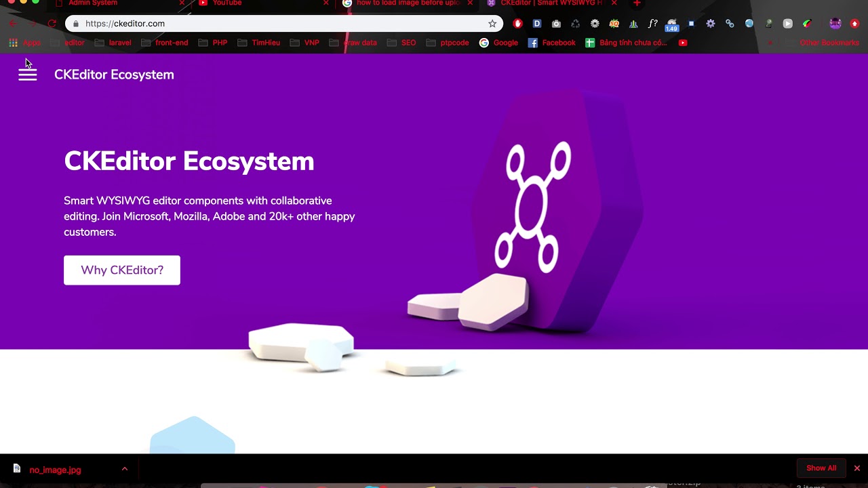Viewport: 868px width, 488px height.
Task: Open the SEO bookmark folder
Action: [401, 43]
